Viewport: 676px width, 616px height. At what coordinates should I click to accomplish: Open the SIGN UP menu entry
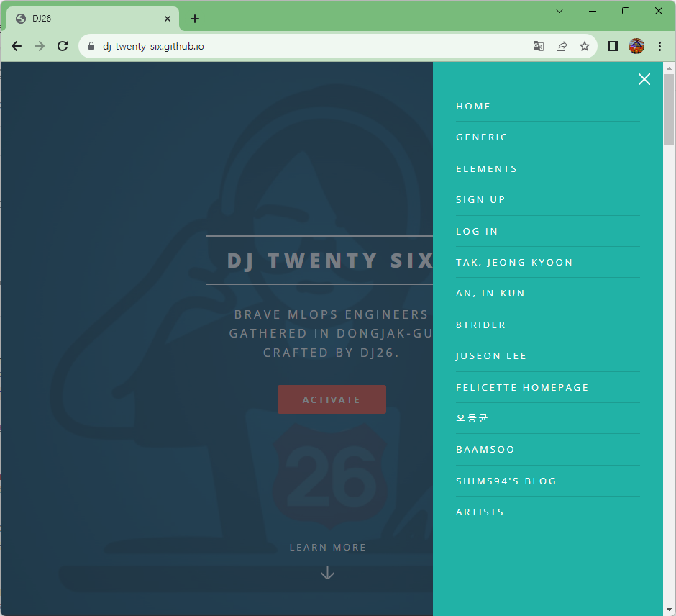coord(480,199)
